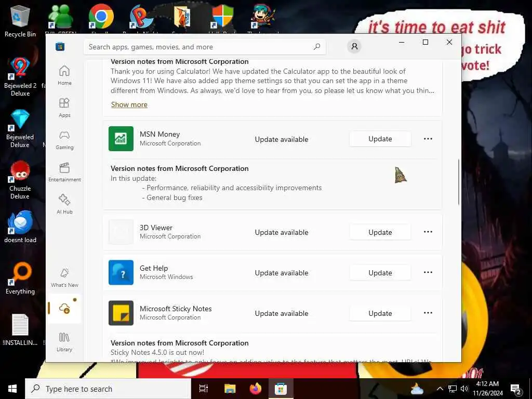Click the Get Help app icon
Screen dimensions: 532x399
(121, 272)
